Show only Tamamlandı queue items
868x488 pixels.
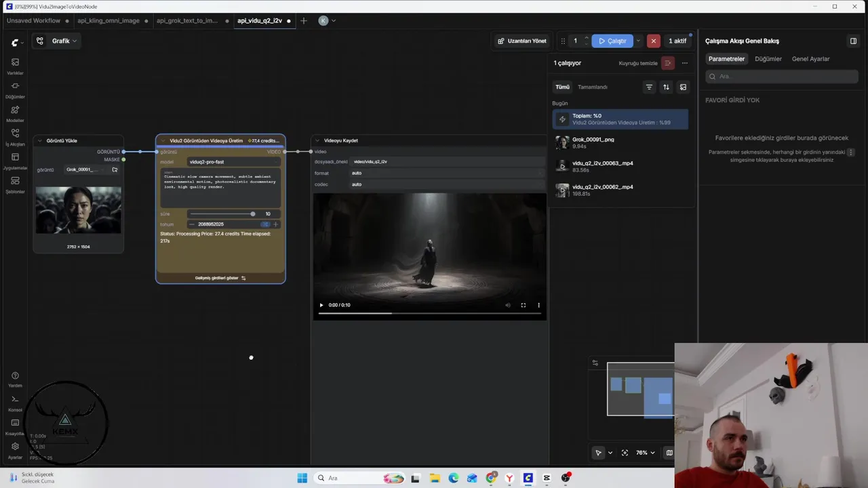pyautogui.click(x=593, y=87)
